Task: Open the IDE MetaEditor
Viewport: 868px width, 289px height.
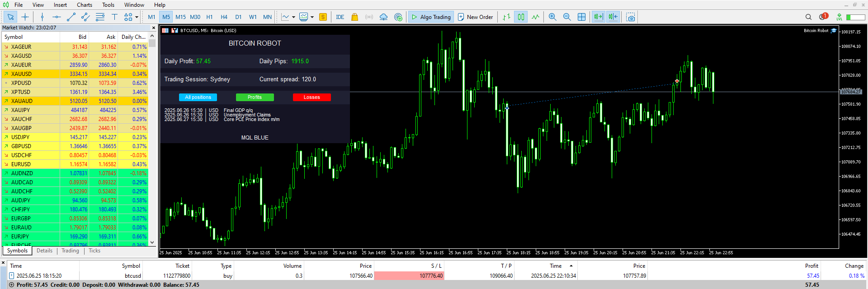Action: coord(340,17)
